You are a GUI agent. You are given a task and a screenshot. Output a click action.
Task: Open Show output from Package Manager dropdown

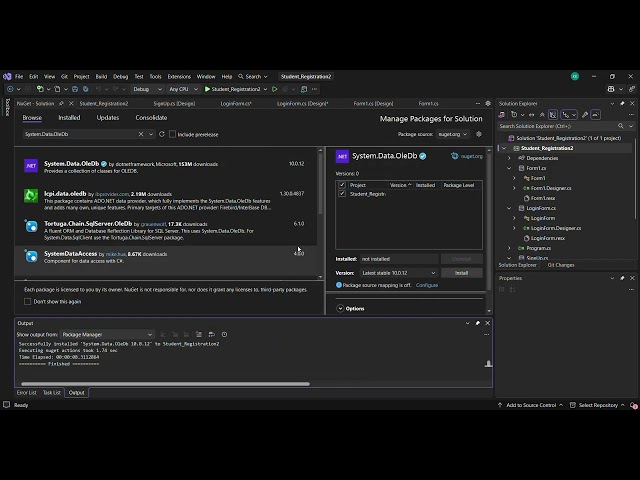(107, 334)
